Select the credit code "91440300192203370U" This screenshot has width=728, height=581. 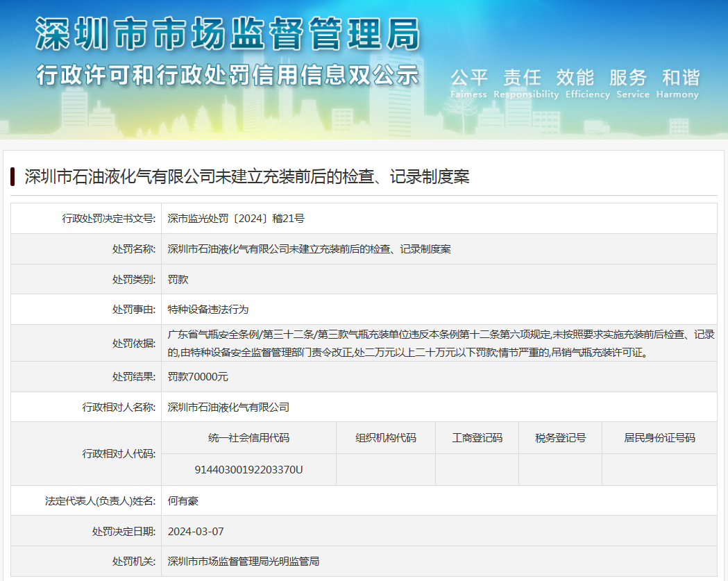pos(249,469)
